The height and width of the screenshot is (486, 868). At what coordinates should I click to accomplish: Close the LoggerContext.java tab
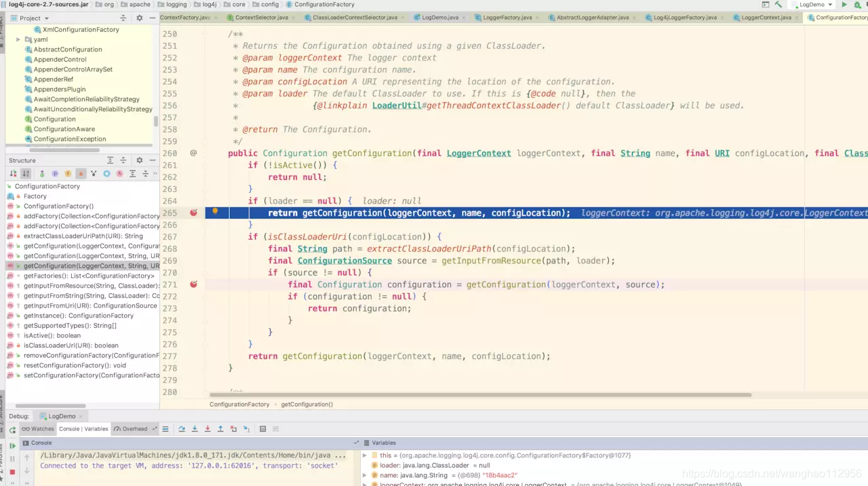(796, 18)
